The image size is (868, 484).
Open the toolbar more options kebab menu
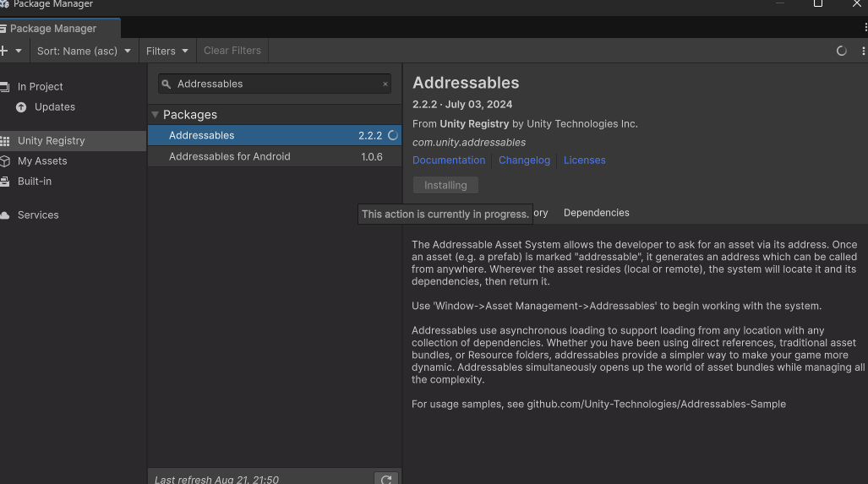click(x=863, y=51)
